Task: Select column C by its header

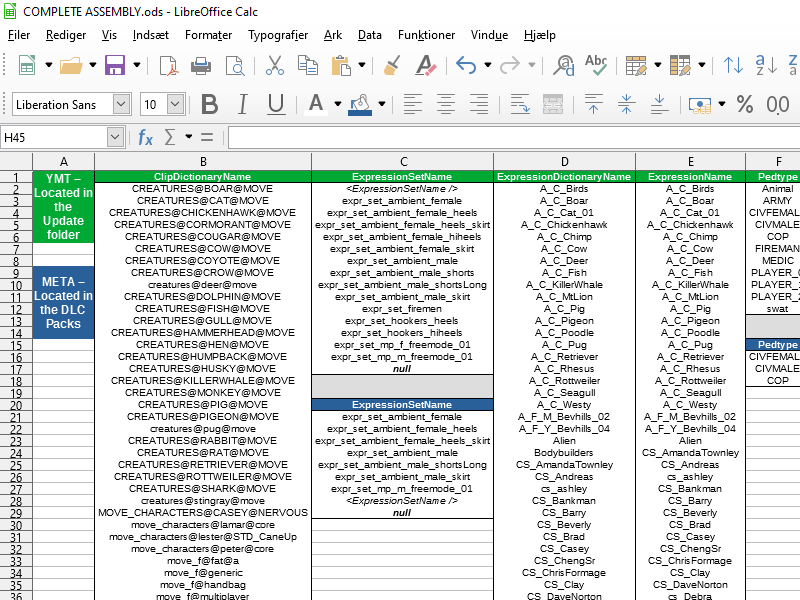Action: pos(403,162)
